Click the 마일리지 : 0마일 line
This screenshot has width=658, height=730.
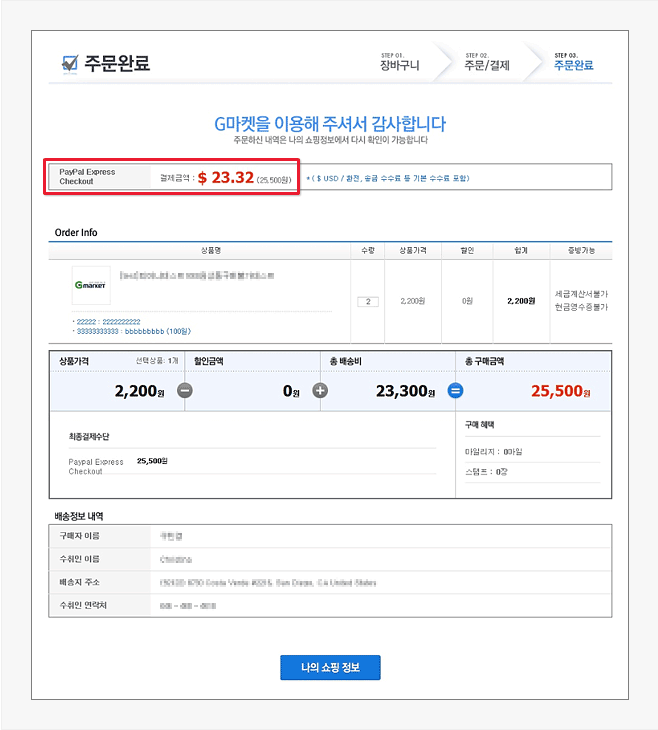[494, 452]
